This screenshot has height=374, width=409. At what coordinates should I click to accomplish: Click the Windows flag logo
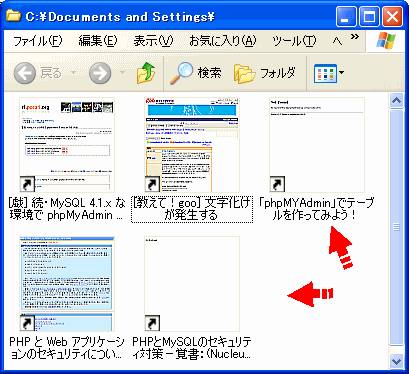pyautogui.click(x=386, y=42)
